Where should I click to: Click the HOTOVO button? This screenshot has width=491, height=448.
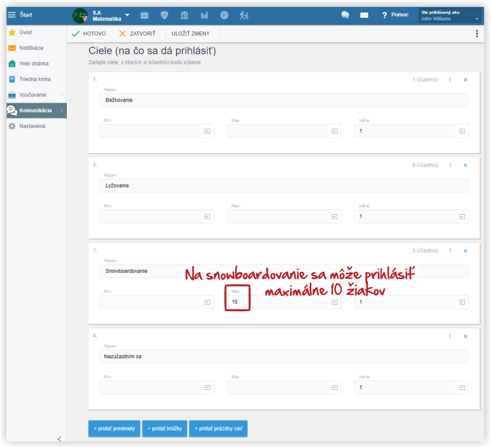pyautogui.click(x=89, y=33)
